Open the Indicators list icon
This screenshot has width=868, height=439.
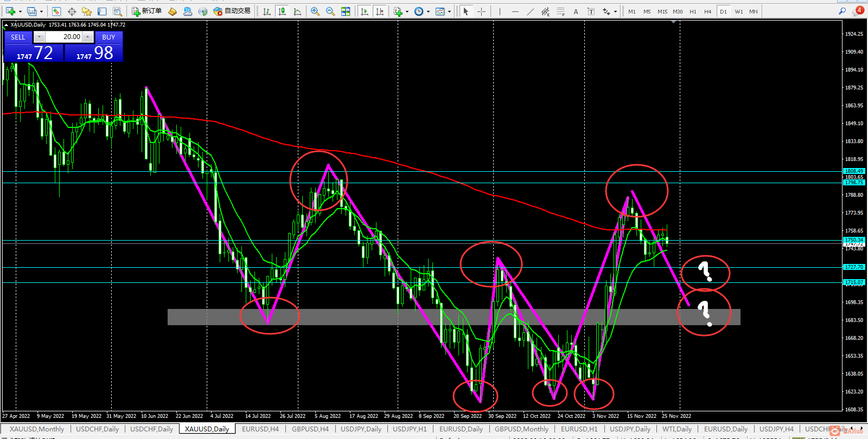398,11
